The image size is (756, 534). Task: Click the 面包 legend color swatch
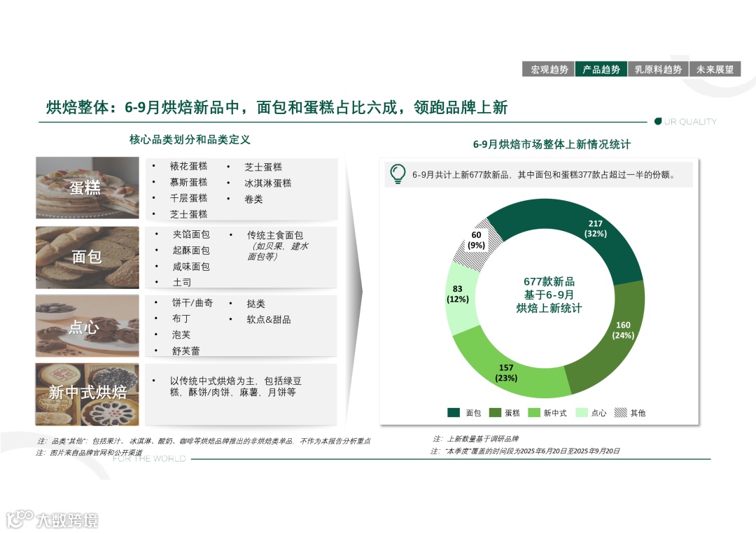pos(453,412)
